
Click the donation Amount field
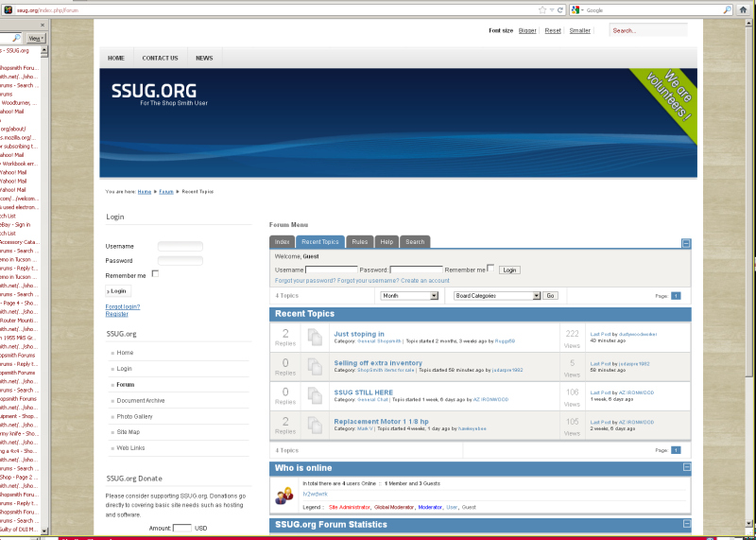[181, 528]
